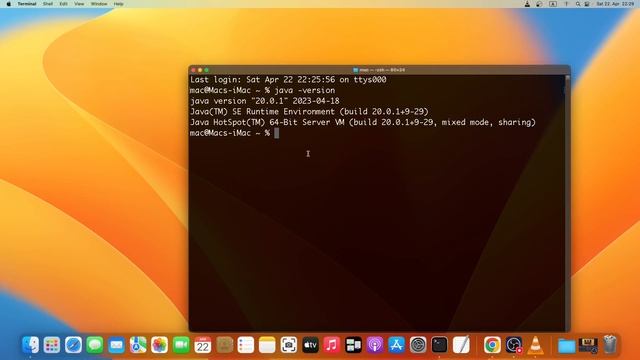
Task: Zoom the Terminal window with green button
Action: tap(207, 70)
